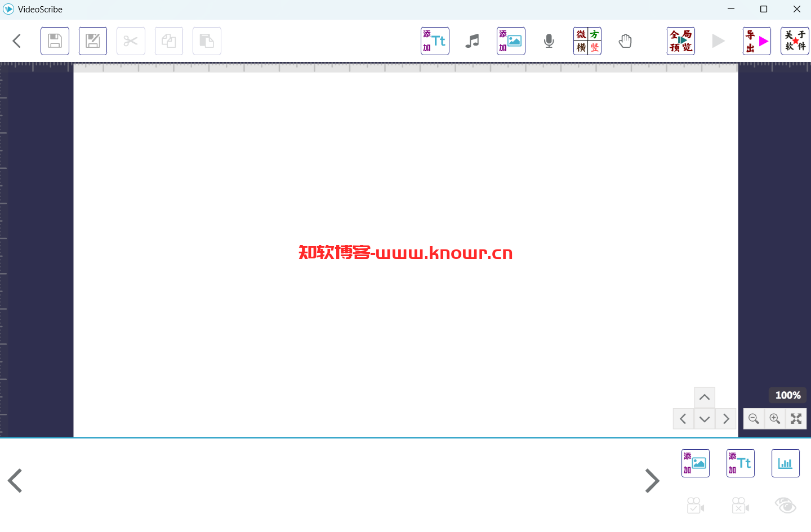Click the 100% zoom indicator

tap(788, 395)
